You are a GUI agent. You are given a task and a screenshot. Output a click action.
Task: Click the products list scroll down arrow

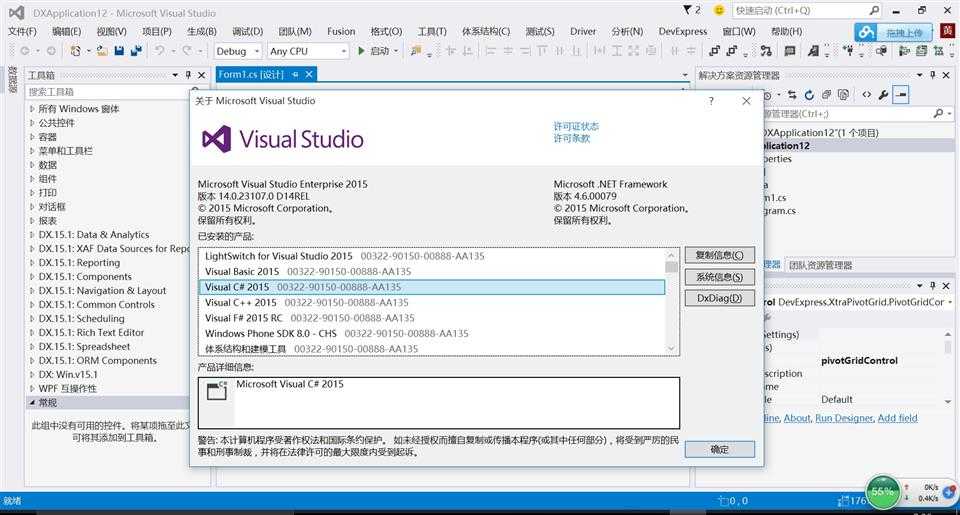(672, 348)
